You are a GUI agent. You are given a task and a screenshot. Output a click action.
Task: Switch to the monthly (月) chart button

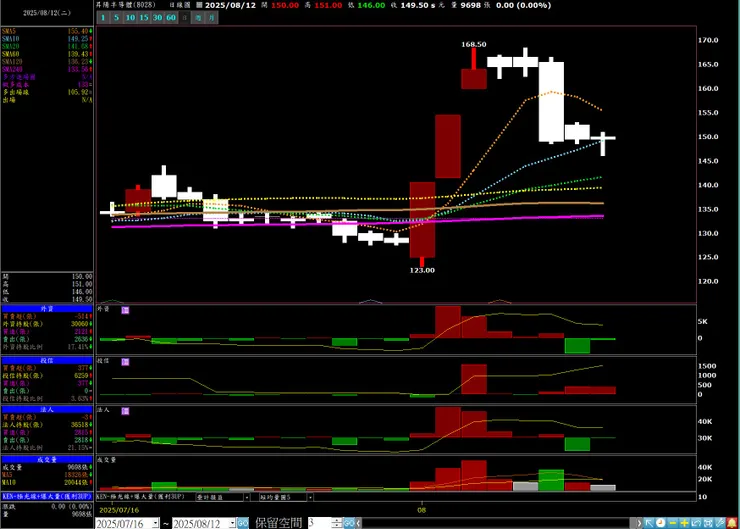212,17
